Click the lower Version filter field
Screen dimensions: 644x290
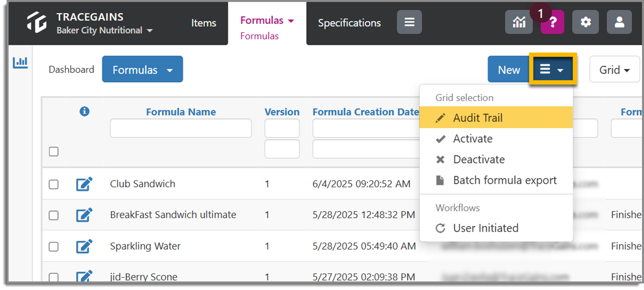[282, 149]
